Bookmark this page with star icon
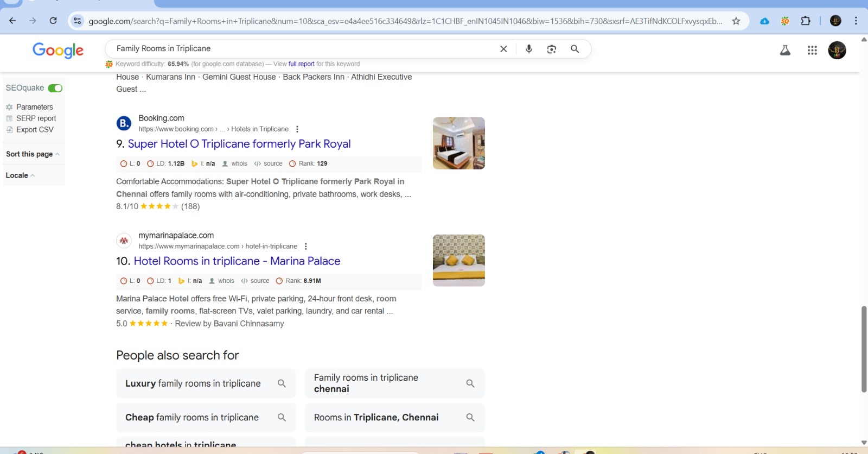868x454 pixels. coord(736,21)
